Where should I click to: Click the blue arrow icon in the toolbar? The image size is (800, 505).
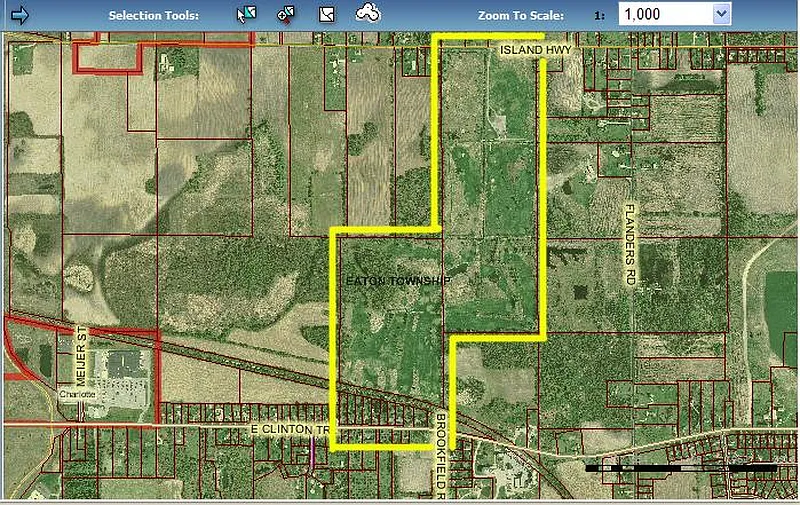pos(19,14)
